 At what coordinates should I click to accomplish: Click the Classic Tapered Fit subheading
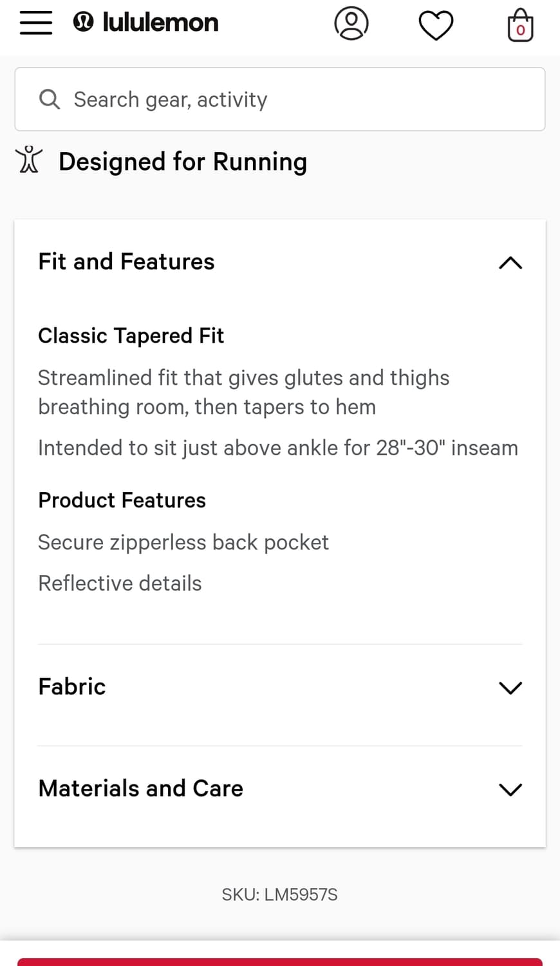[131, 336]
